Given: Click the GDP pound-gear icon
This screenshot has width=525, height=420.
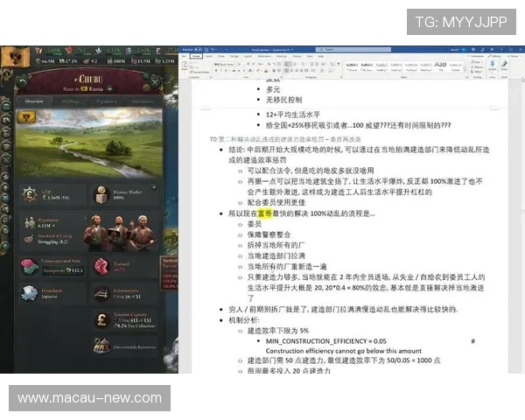Looking at the screenshot, I should [x=29, y=194].
